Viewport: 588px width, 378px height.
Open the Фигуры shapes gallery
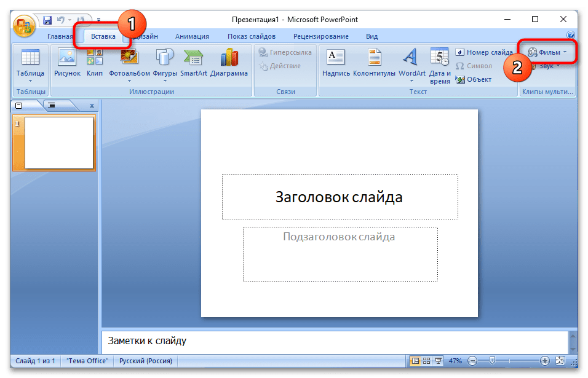coord(165,62)
